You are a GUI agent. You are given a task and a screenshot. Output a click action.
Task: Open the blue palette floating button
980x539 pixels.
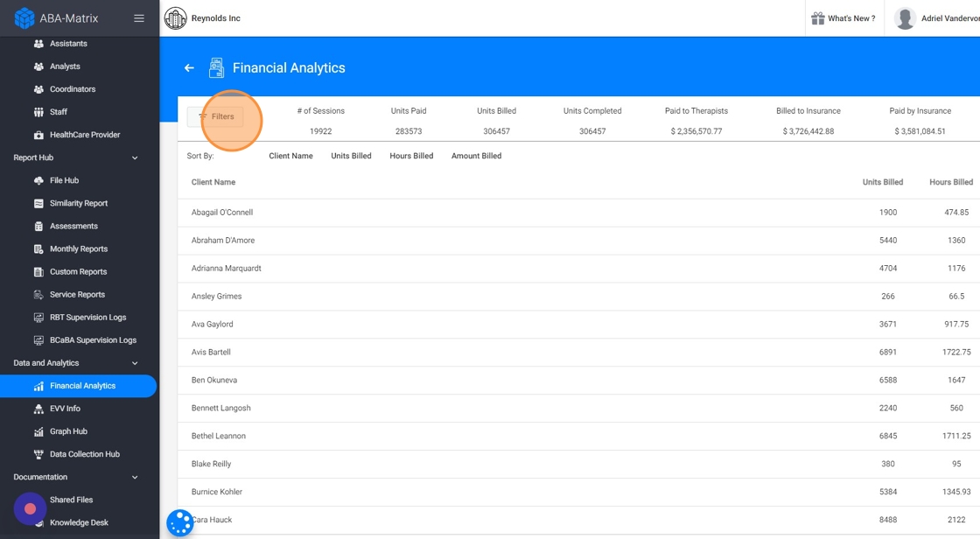(x=180, y=522)
